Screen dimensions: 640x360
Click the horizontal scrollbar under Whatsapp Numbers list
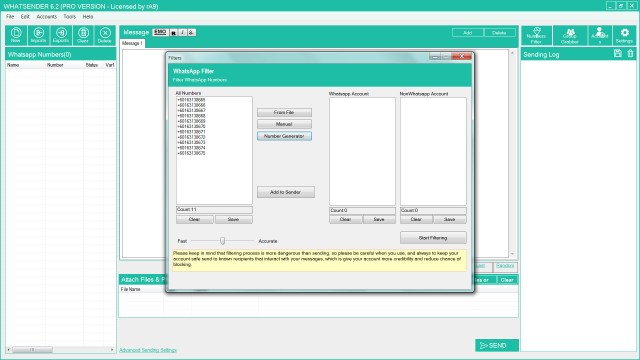point(60,350)
